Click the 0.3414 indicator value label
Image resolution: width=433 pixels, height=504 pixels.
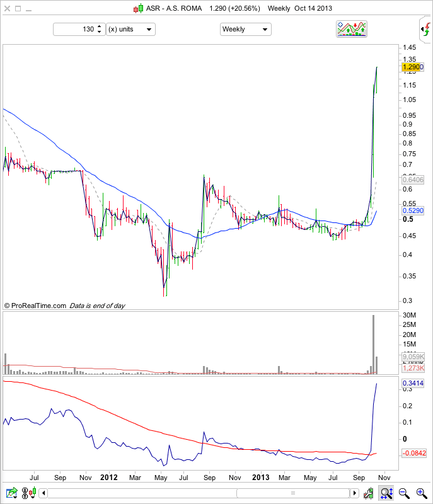click(413, 383)
